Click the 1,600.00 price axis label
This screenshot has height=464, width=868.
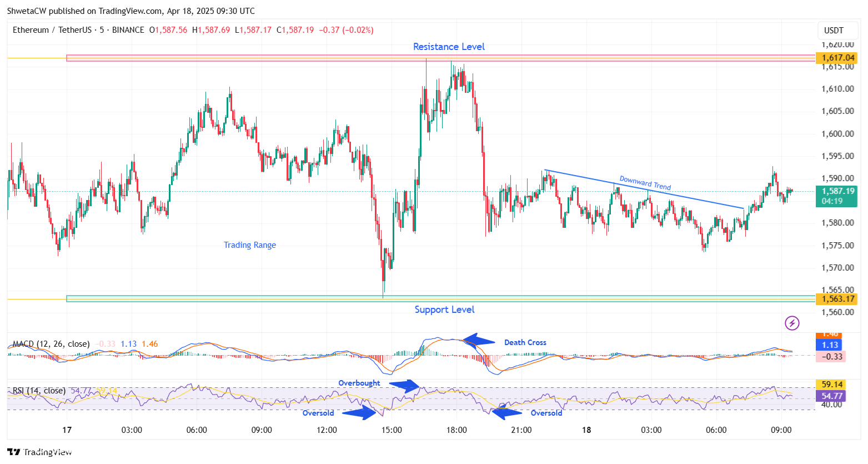(x=837, y=133)
